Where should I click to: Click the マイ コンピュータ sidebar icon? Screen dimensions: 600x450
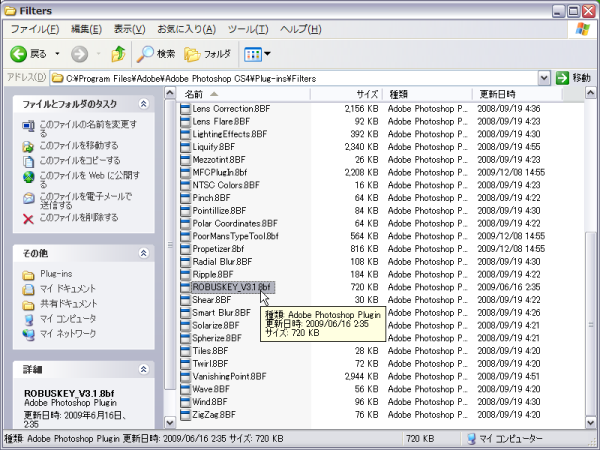tap(28, 320)
